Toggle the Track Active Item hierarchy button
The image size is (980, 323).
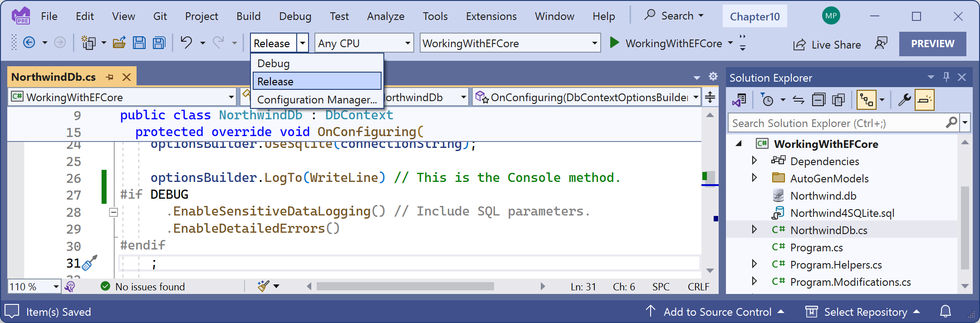click(x=866, y=100)
